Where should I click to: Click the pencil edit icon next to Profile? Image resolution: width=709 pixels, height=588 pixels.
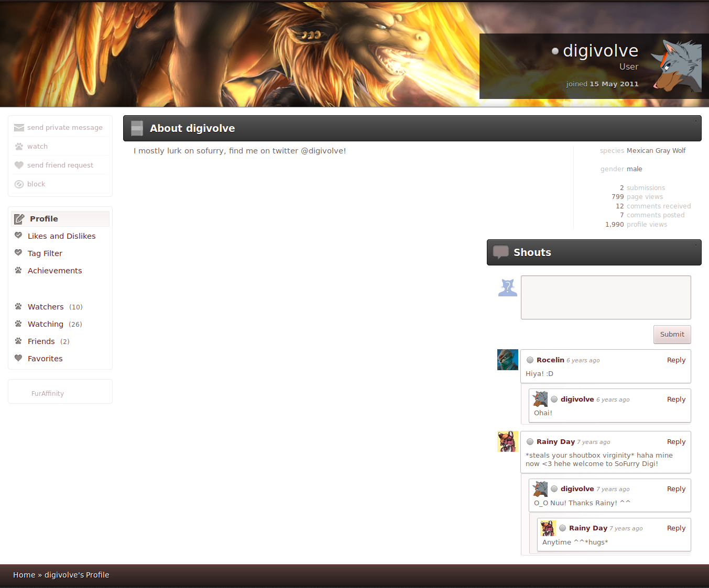click(x=19, y=219)
